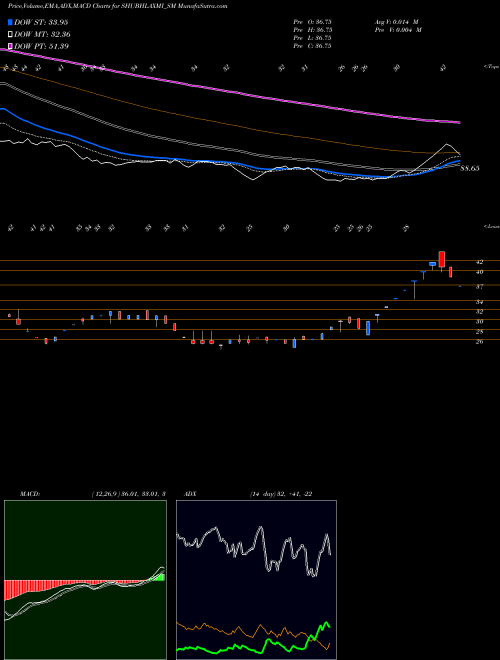Select the 'DOW MT: 32.36' legend text

tap(42, 35)
